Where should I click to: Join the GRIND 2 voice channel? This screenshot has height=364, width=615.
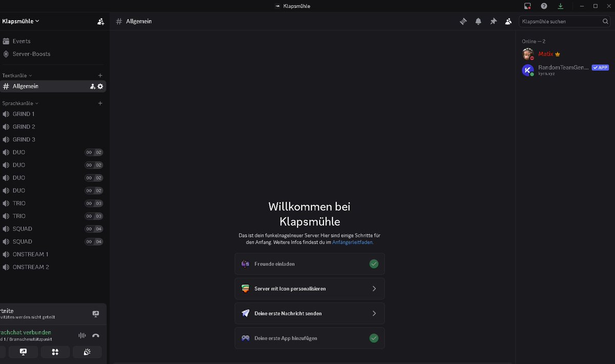pyautogui.click(x=53, y=126)
